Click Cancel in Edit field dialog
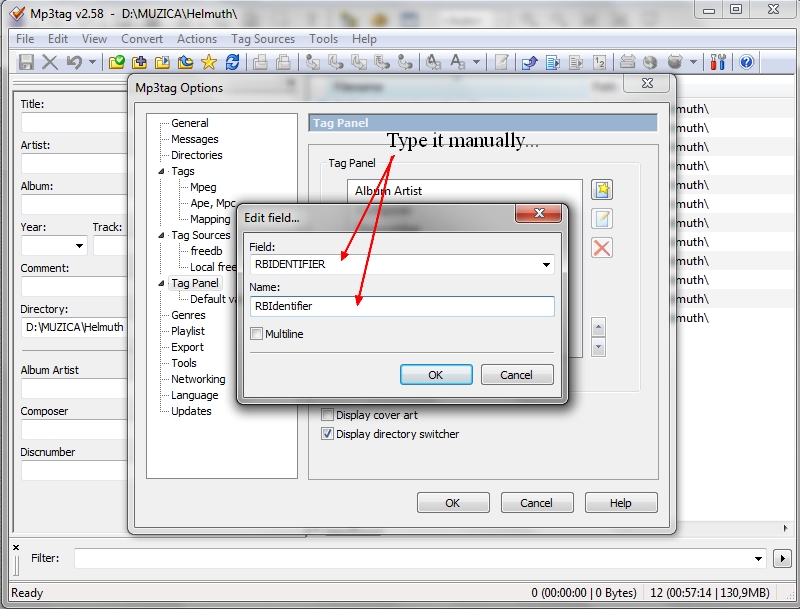The height and width of the screenshot is (609, 800). pyautogui.click(x=516, y=375)
